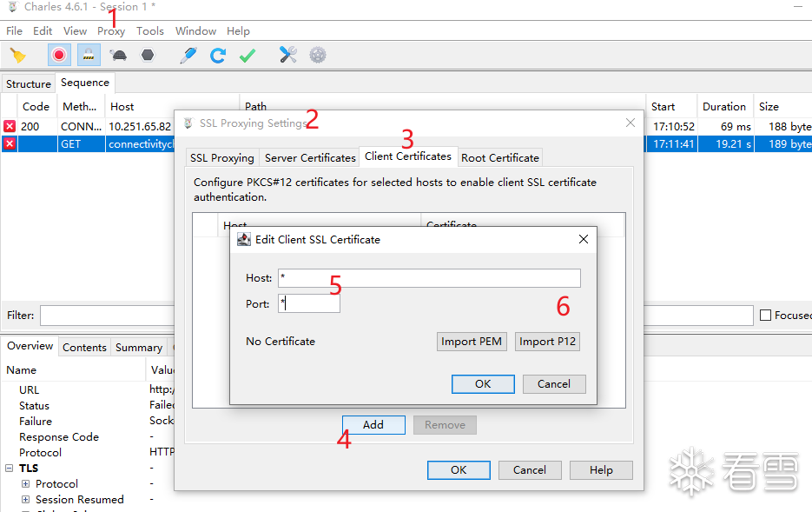Click red error icon of the CONNECT row

click(10, 126)
